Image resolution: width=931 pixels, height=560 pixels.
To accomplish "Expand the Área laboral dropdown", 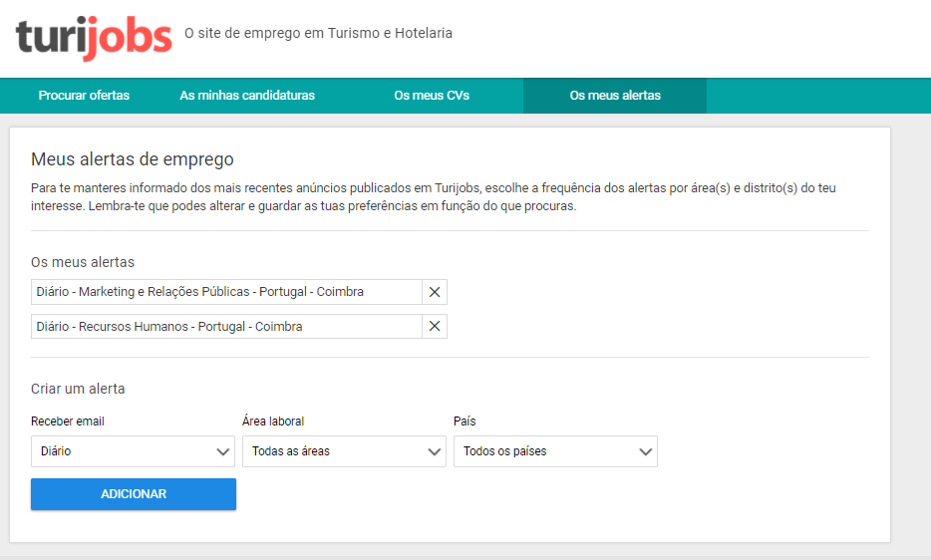I will click(344, 451).
